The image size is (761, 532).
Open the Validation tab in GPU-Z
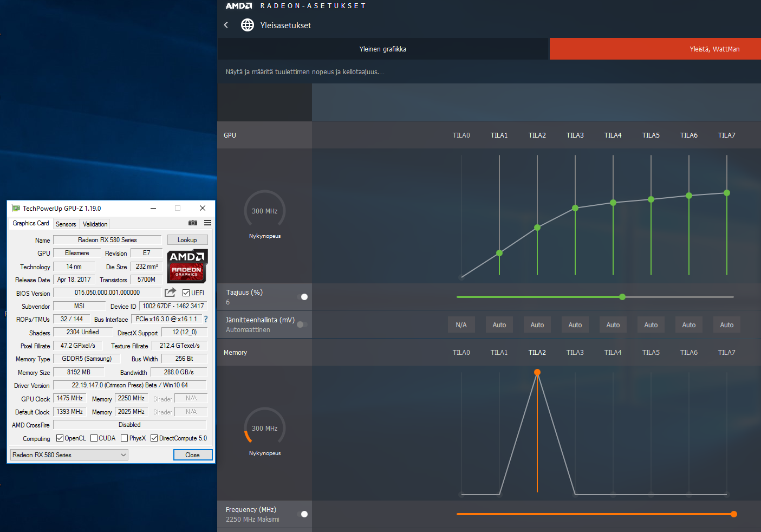(95, 224)
